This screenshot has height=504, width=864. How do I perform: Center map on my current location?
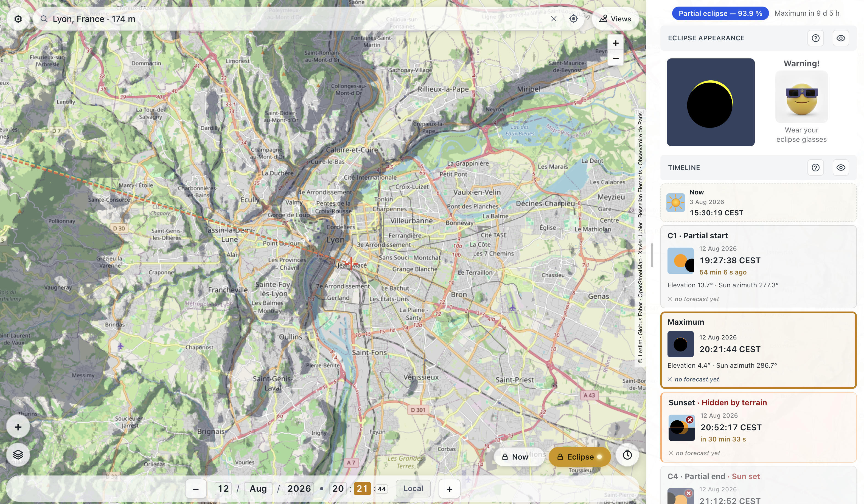(573, 19)
